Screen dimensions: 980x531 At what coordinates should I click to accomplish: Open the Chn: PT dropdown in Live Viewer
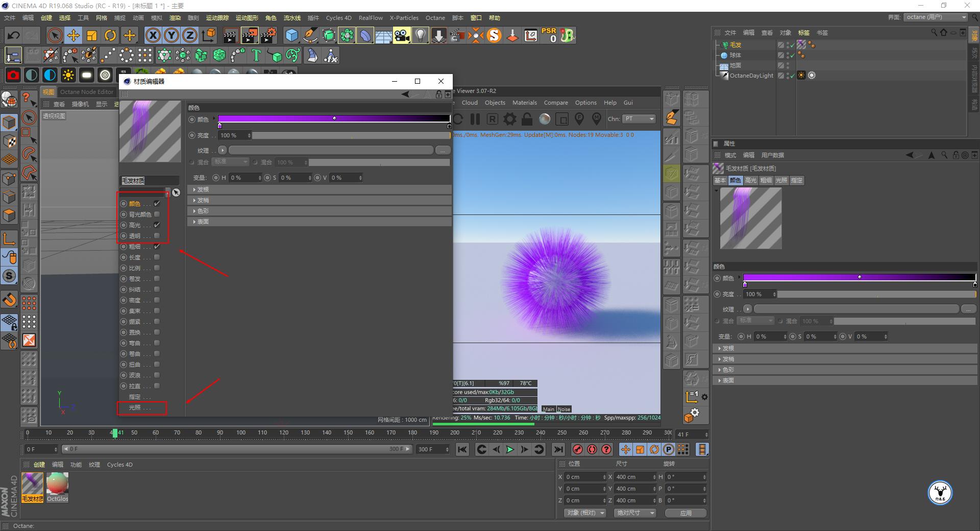638,119
